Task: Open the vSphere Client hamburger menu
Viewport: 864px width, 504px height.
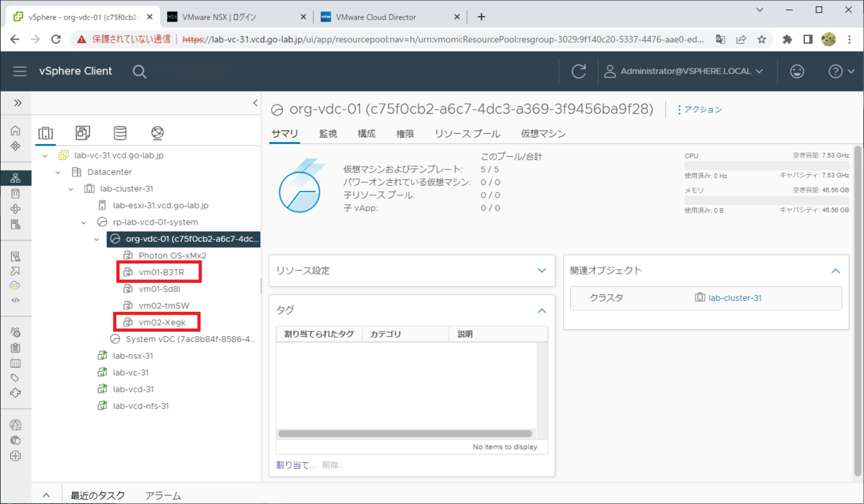Action: point(20,71)
